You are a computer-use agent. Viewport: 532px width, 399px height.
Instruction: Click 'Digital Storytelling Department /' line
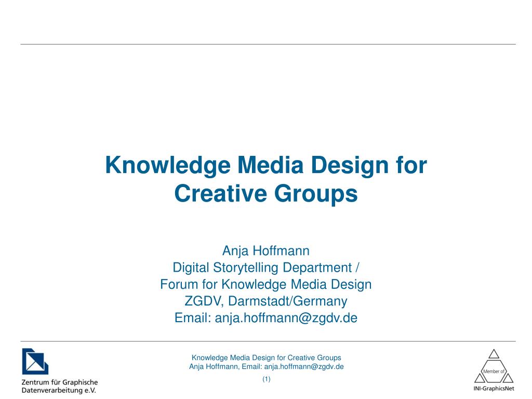tap(266, 268)
